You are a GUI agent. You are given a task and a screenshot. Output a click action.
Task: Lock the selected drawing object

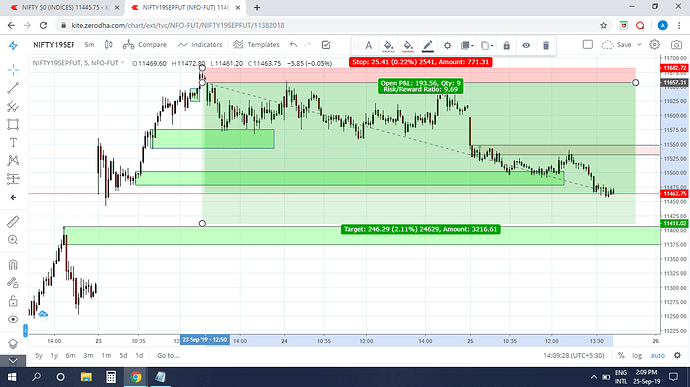pos(506,45)
